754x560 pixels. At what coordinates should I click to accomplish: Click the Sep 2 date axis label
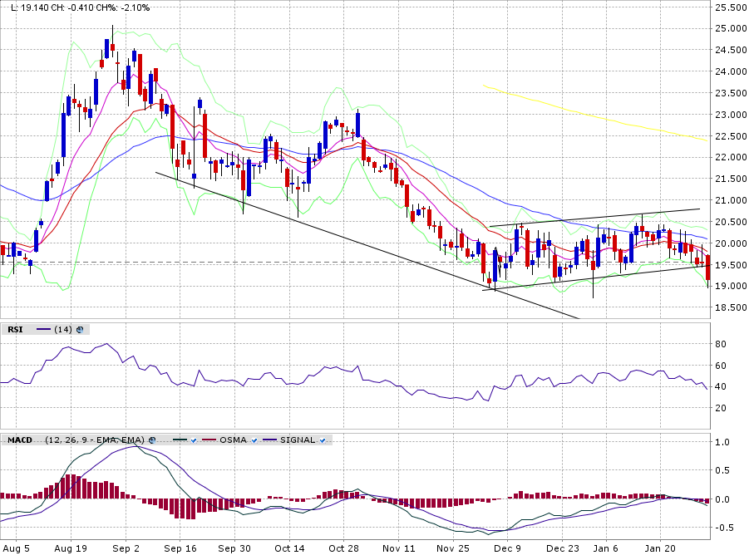126,548
